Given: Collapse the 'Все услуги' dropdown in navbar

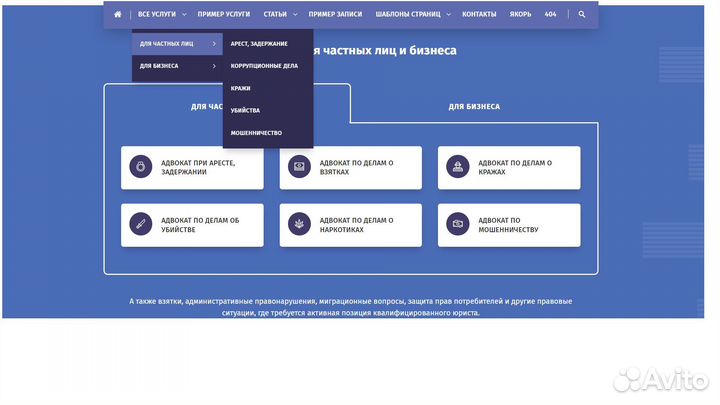Looking at the screenshot, I should pos(161,15).
